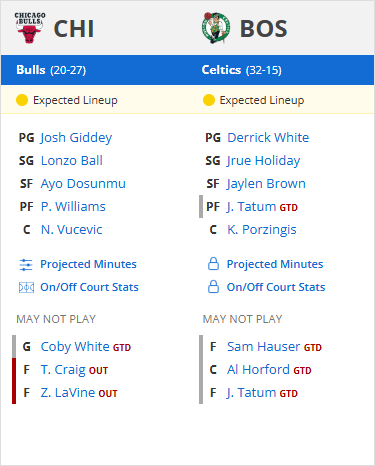Open the Bulls Projected Minutes link

(x=88, y=264)
